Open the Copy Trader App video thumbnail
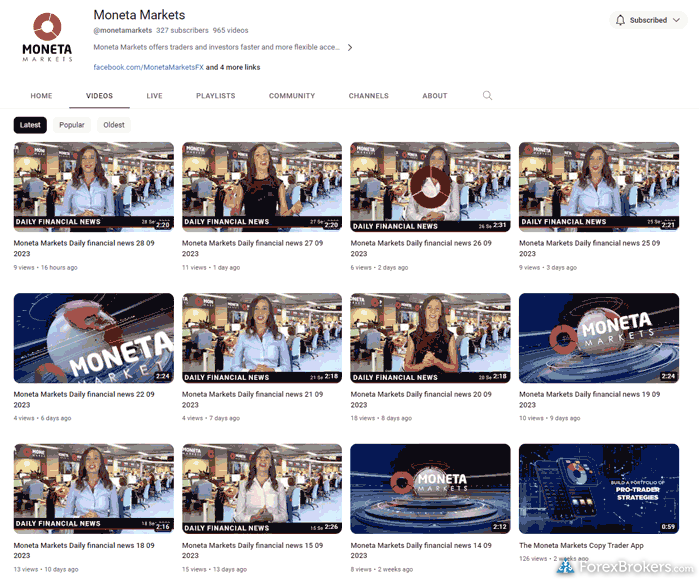 599,489
